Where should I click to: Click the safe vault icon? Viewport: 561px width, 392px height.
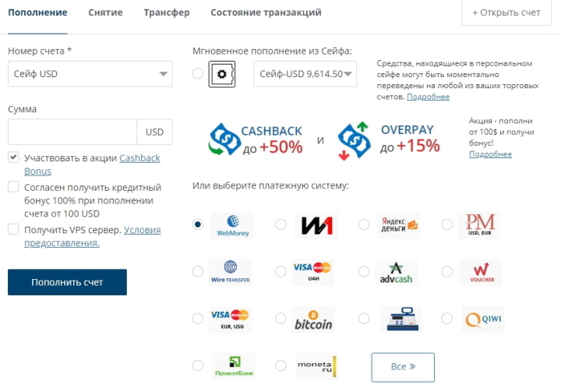[x=222, y=74]
